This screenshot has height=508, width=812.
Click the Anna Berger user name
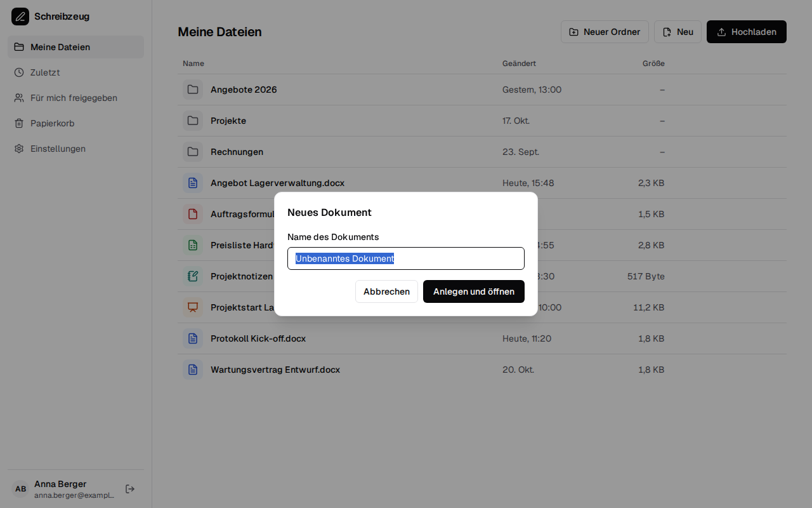60,484
